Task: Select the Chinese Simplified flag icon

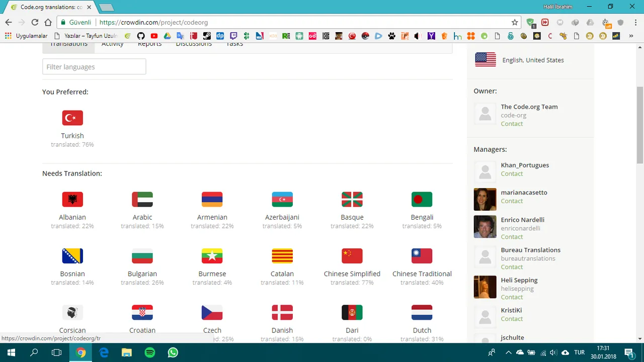Action: [x=352, y=256]
